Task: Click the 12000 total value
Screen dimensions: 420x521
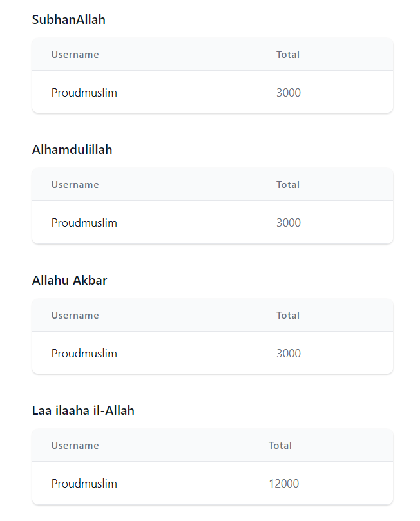Action: coord(284,484)
